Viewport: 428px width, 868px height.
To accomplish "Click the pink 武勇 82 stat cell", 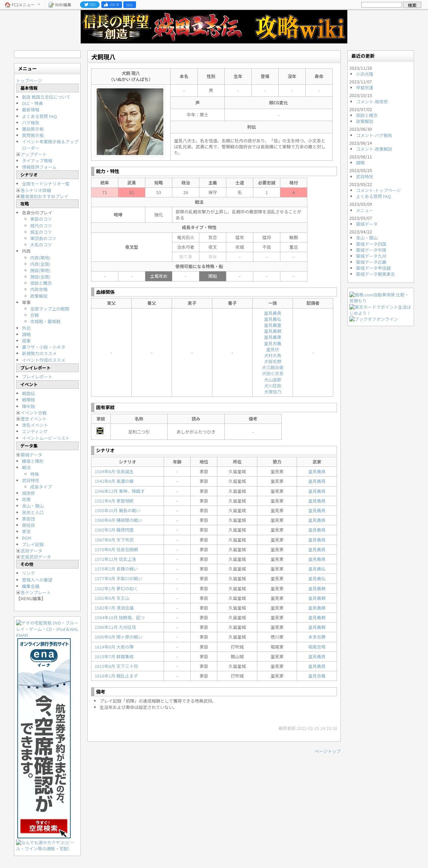I will [132, 192].
